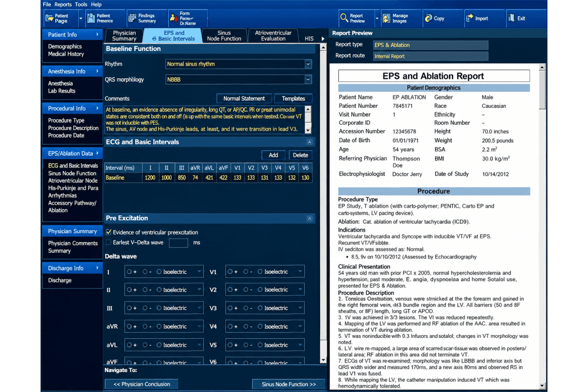Select the Report type field EPS & Ablation

[x=431, y=45]
